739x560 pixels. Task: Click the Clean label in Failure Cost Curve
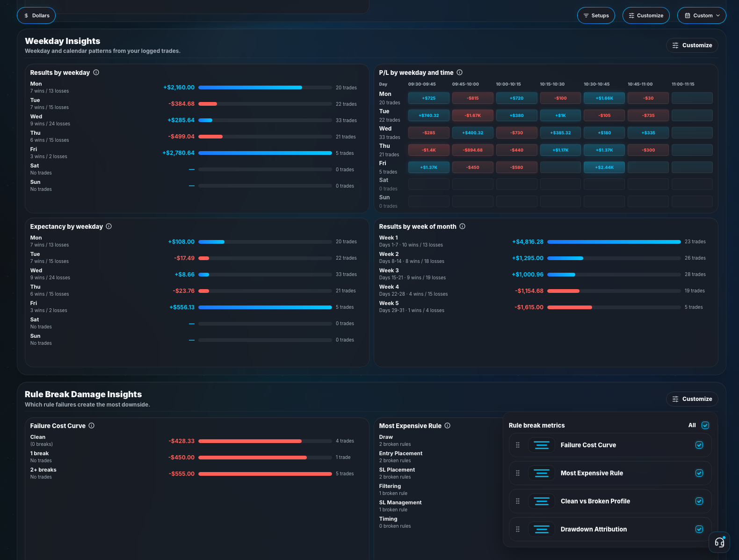click(38, 437)
